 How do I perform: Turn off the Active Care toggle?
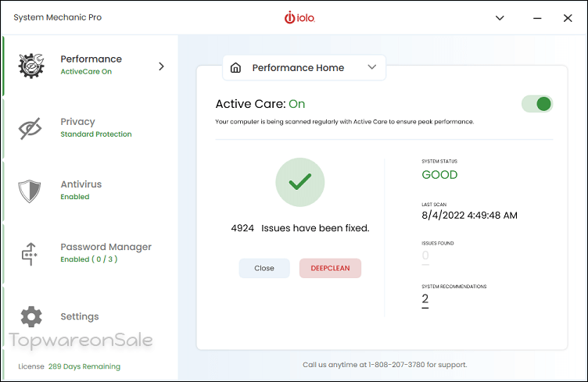click(x=537, y=104)
